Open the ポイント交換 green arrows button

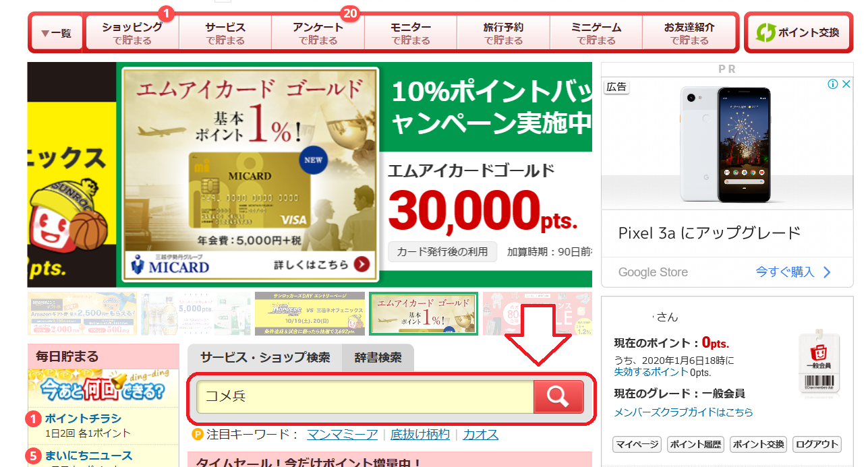click(x=799, y=32)
